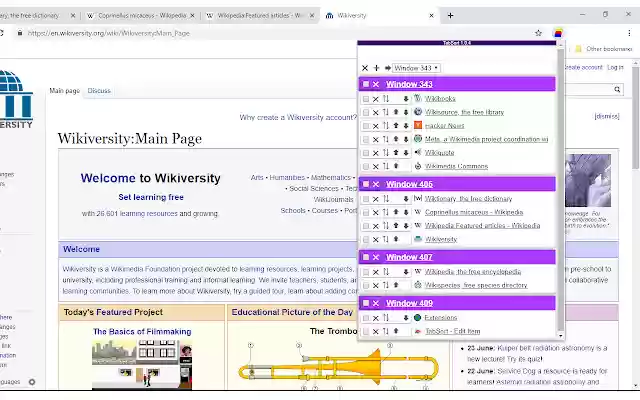Click the TabSort scrollbar down arrow
This screenshot has width=640, height=400.
click(x=561, y=336)
